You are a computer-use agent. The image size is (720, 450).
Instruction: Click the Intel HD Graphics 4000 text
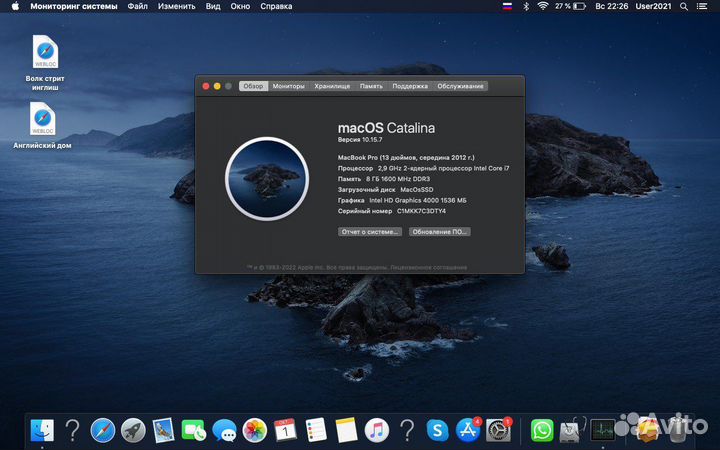(x=418, y=201)
